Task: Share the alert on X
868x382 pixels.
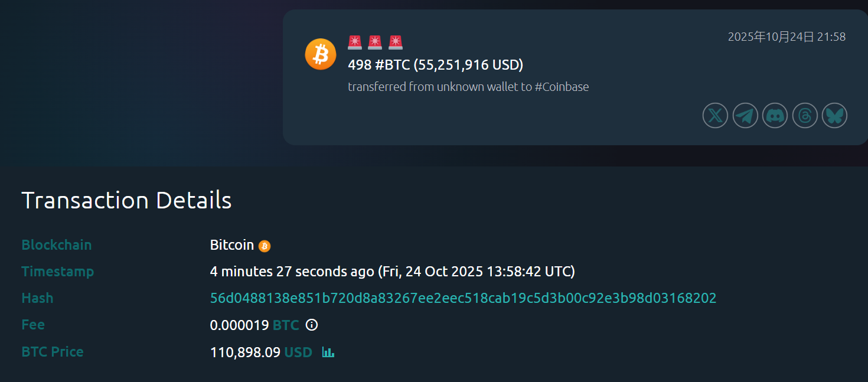Action: [x=715, y=115]
